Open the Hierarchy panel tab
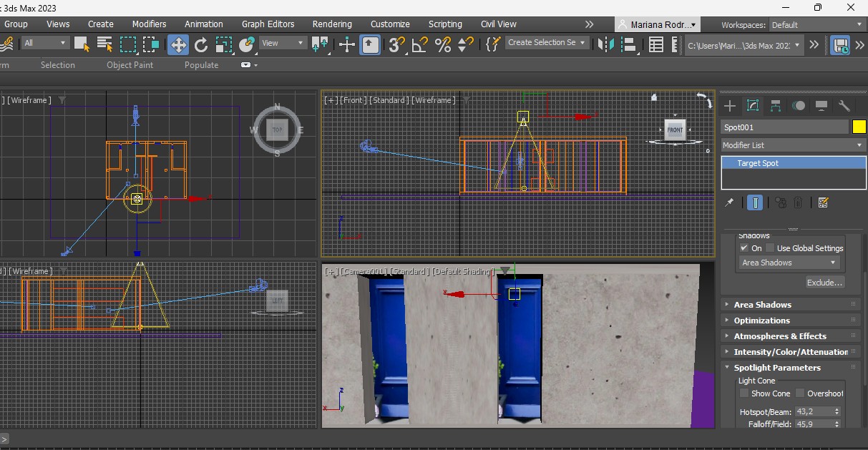Screen dimensions: 868x450 [x=776, y=106]
